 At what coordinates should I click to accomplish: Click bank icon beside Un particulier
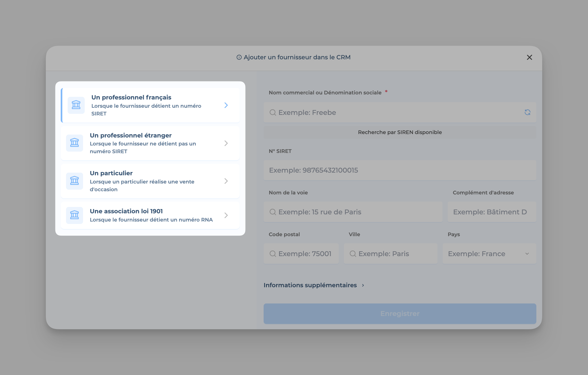point(75,181)
